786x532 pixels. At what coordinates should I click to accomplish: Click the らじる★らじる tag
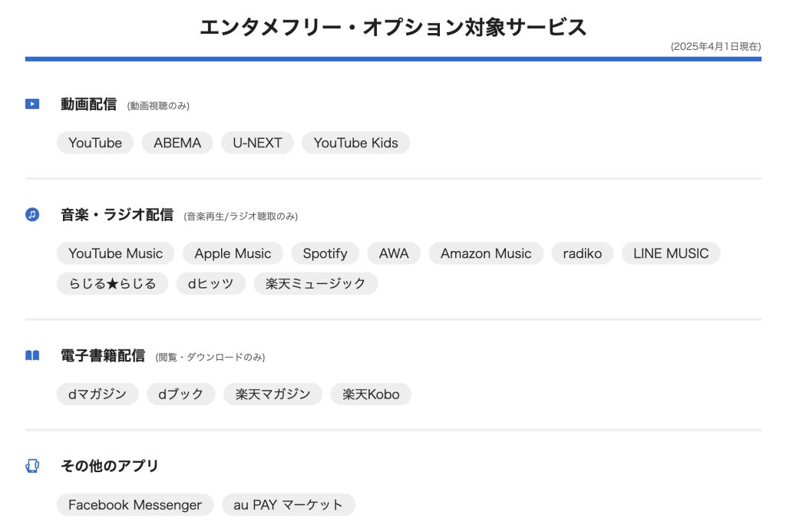coord(112,283)
